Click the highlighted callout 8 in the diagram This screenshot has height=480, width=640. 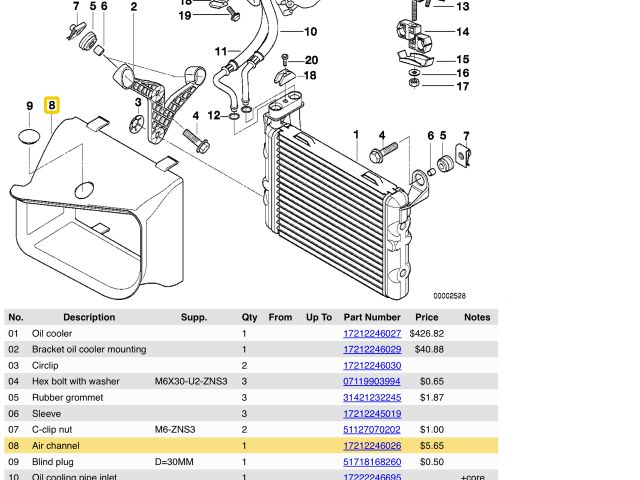(x=52, y=105)
